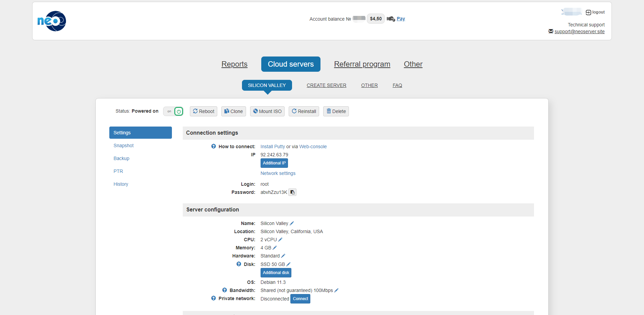
Task: Click the logout link text
Action: [x=598, y=12]
